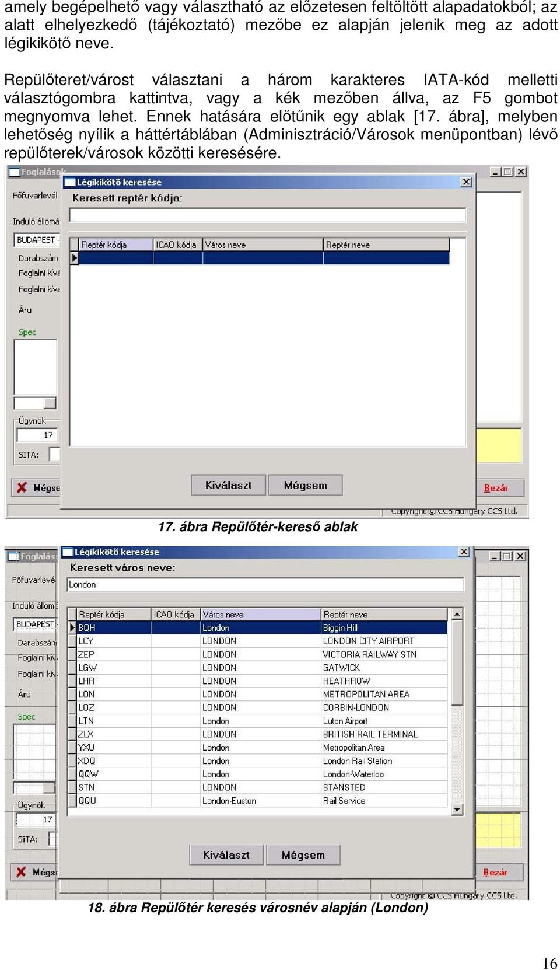
Task: Click Mégsem in the empty airport search dialog
Action: [305, 485]
